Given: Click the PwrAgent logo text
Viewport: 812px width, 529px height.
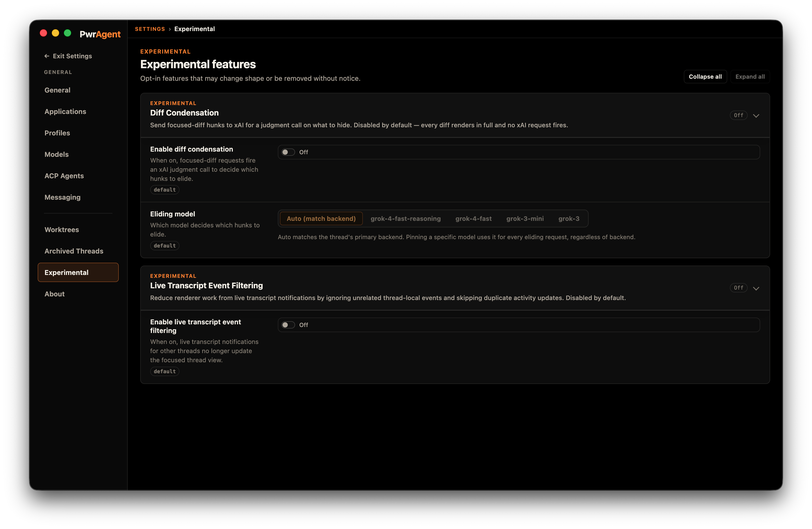Looking at the screenshot, I should (100, 34).
